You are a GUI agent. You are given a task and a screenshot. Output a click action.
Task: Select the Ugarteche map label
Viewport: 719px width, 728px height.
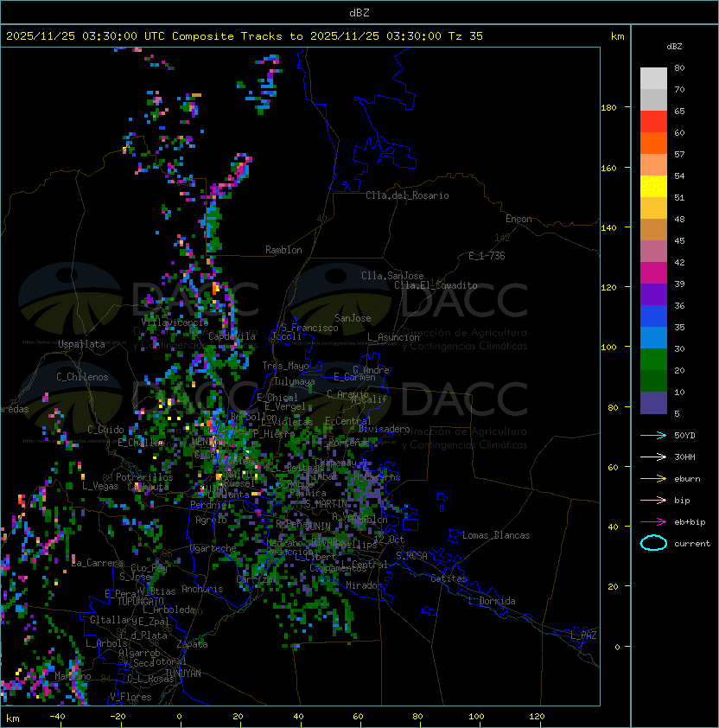click(213, 548)
